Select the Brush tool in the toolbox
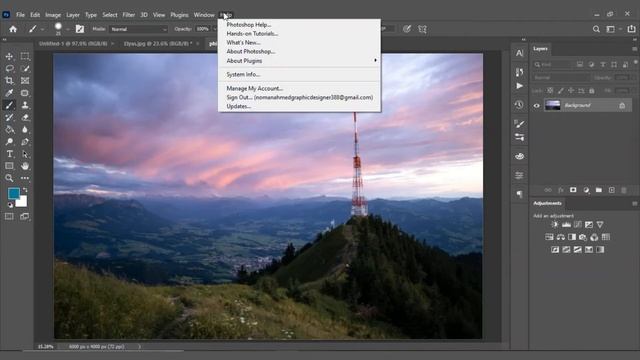640x360 pixels. 9,105
